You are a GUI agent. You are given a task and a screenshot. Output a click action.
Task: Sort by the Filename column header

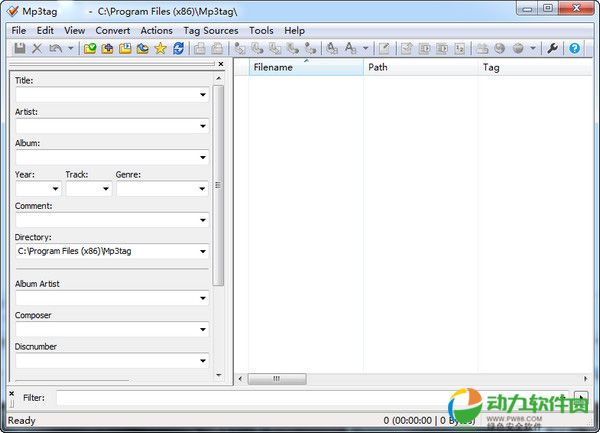point(306,67)
